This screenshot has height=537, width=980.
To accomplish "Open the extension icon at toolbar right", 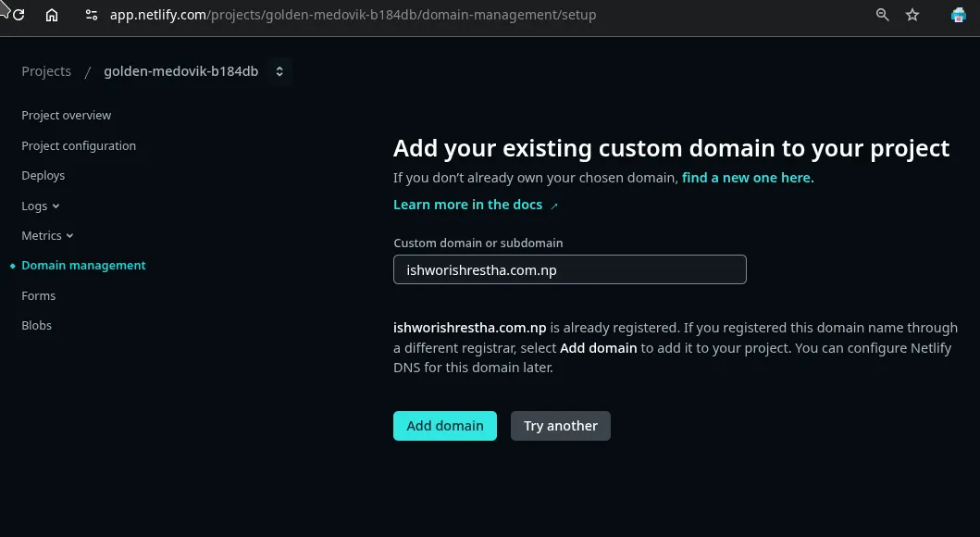I will pos(959,15).
